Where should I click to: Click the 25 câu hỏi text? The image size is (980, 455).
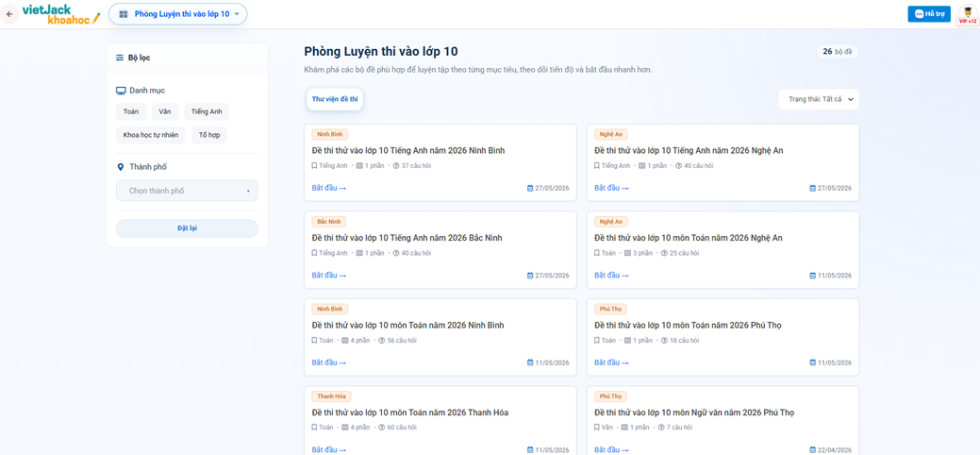click(684, 254)
